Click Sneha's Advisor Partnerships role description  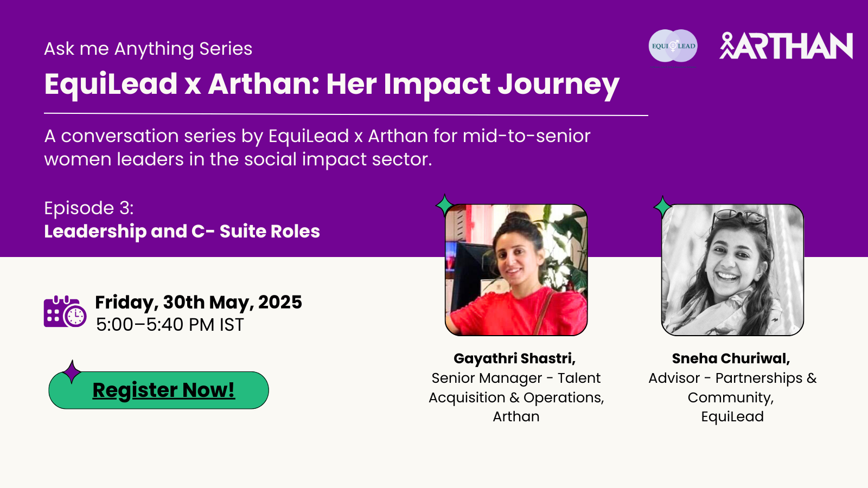pyautogui.click(x=732, y=397)
